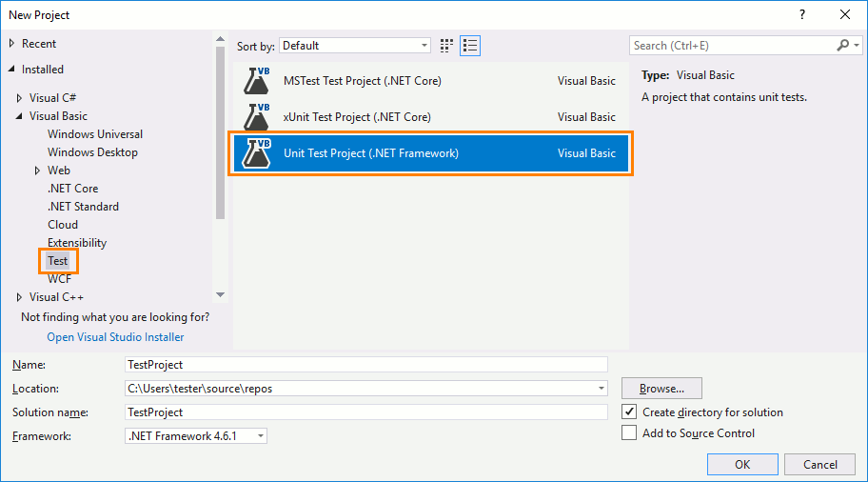Select the Visual C++ tree label
The height and width of the screenshot is (482, 868).
(56, 297)
